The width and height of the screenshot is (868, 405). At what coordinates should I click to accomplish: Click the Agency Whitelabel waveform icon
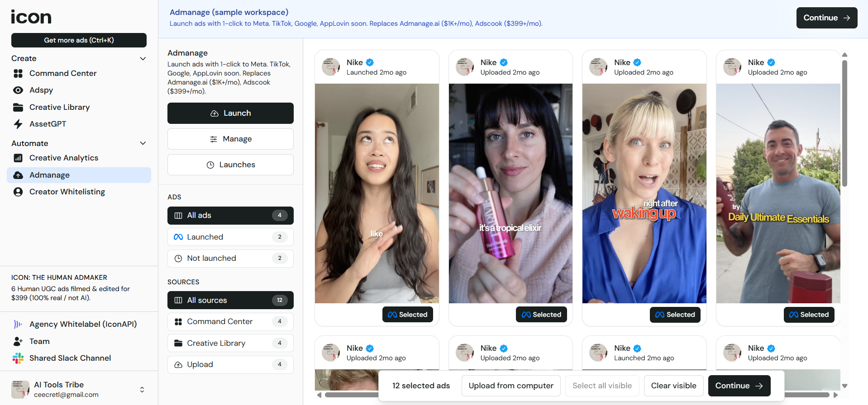click(x=18, y=324)
